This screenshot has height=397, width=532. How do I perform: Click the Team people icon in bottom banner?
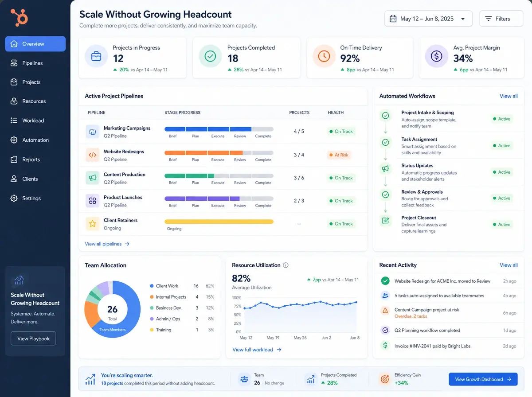pos(244,379)
